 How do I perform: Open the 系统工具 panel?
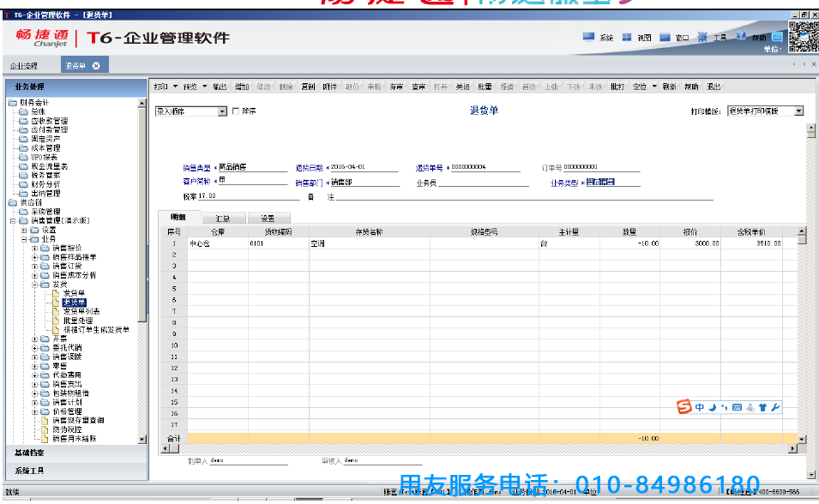click(76, 471)
